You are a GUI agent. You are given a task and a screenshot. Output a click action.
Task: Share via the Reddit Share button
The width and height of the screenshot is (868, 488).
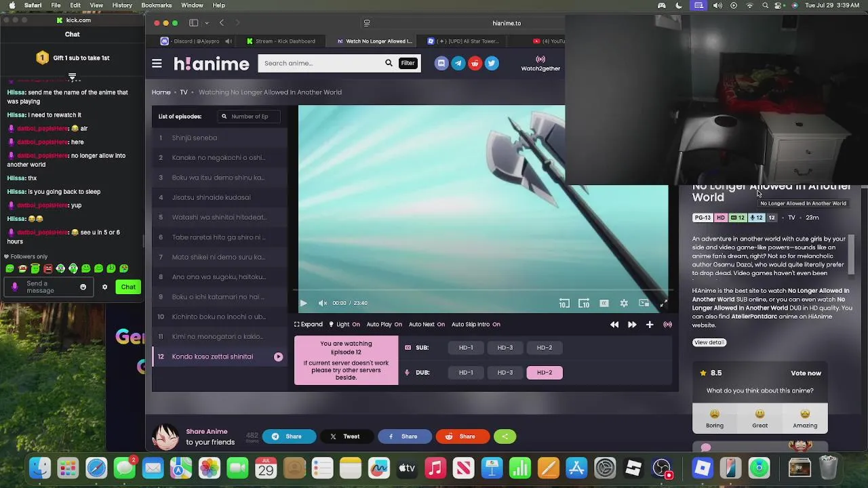462,436
